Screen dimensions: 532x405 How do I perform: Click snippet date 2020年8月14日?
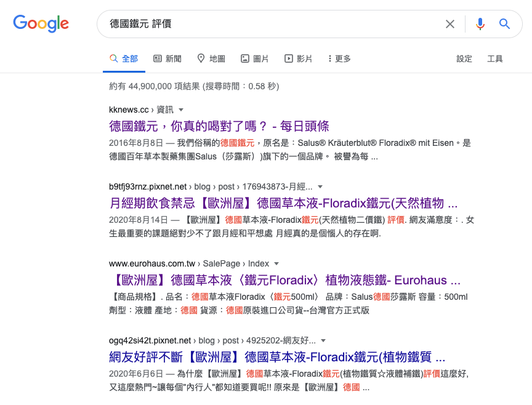(x=139, y=220)
